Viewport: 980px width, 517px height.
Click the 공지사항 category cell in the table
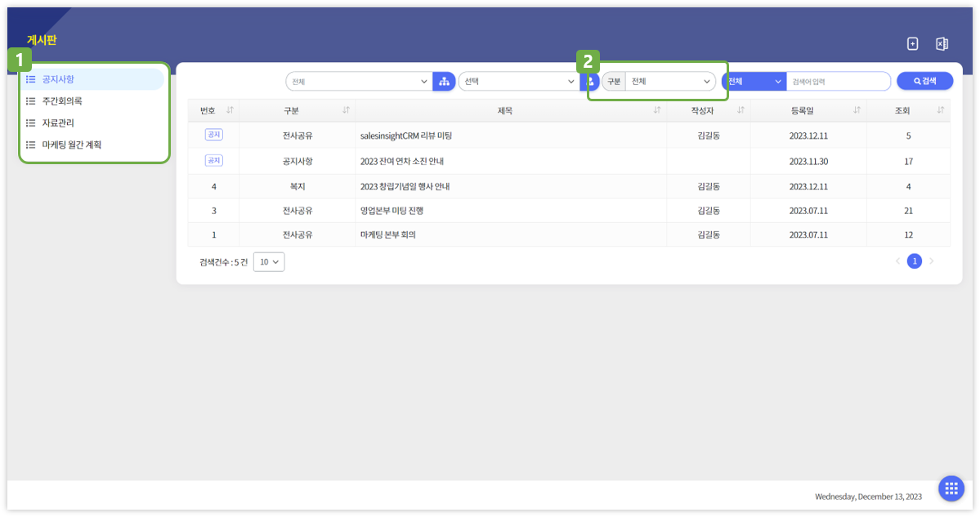coord(298,161)
